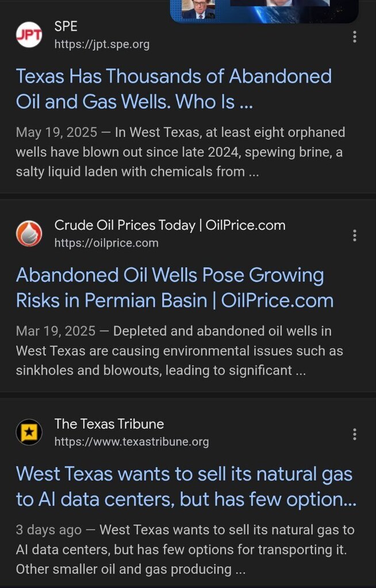Open "Texas Has Thousands of Abandoned Oil" headline
Viewport: 376px width, 588px height.
pyautogui.click(x=174, y=88)
